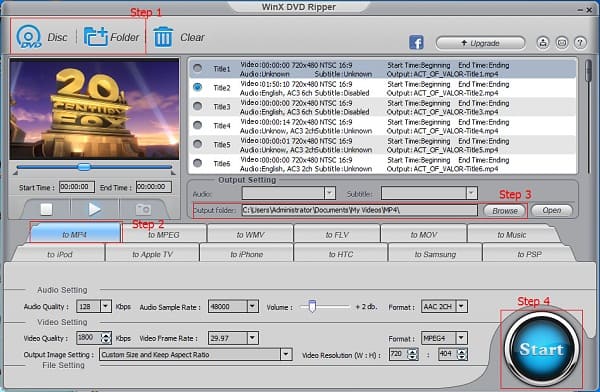Open the help question mark icon

coord(580,42)
